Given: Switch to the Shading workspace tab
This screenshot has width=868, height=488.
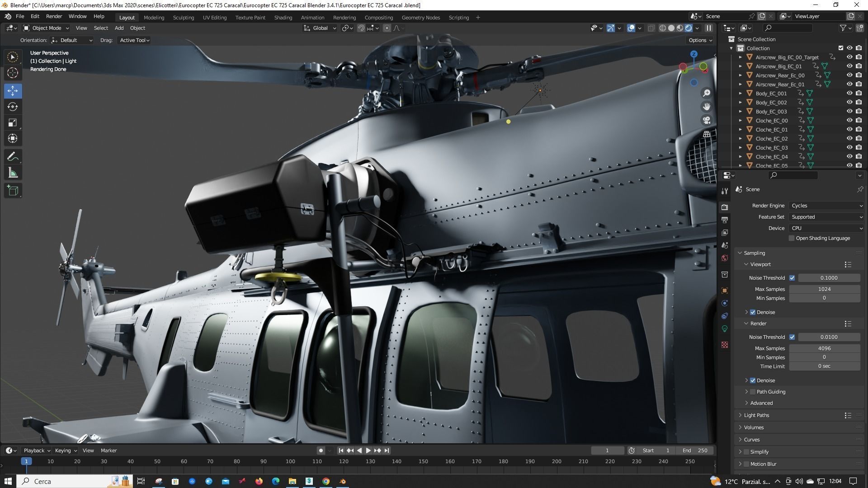Looking at the screenshot, I should pos(283,18).
